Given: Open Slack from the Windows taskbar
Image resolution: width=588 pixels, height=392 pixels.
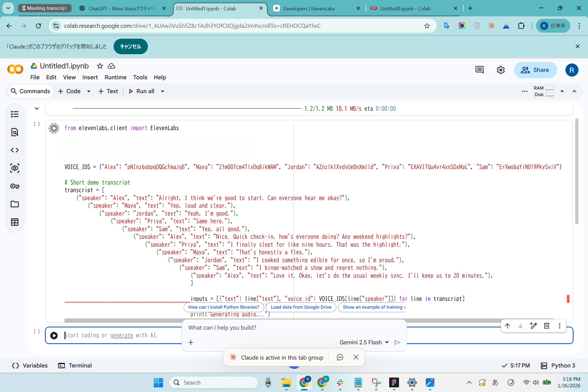Looking at the screenshot, I should click(x=340, y=382).
